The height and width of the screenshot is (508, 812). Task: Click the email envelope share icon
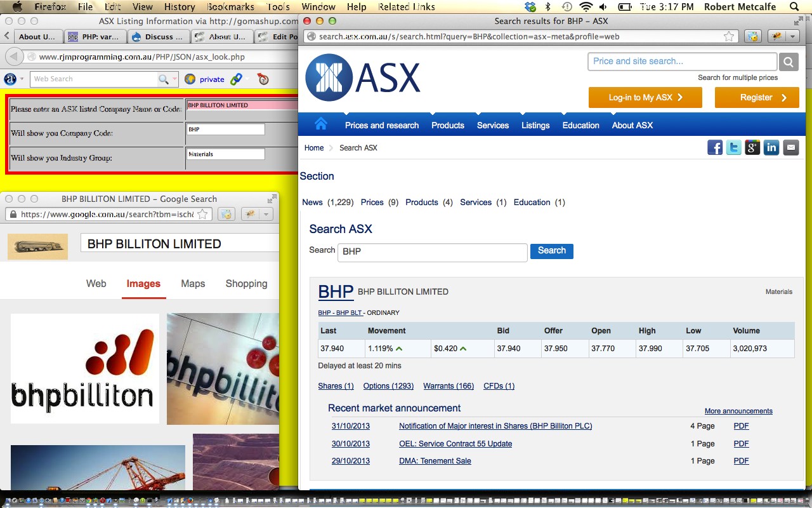[790, 148]
